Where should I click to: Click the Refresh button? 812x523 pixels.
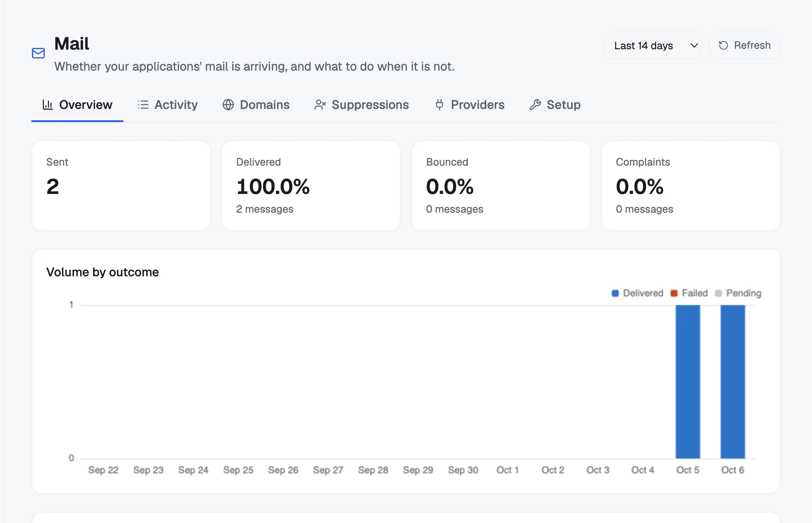click(x=744, y=45)
